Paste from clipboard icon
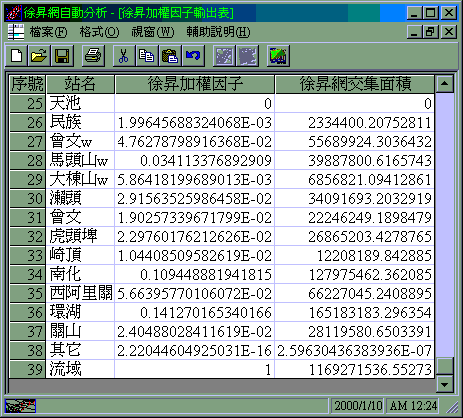Viewport: 463px width, 418px height. (x=170, y=55)
